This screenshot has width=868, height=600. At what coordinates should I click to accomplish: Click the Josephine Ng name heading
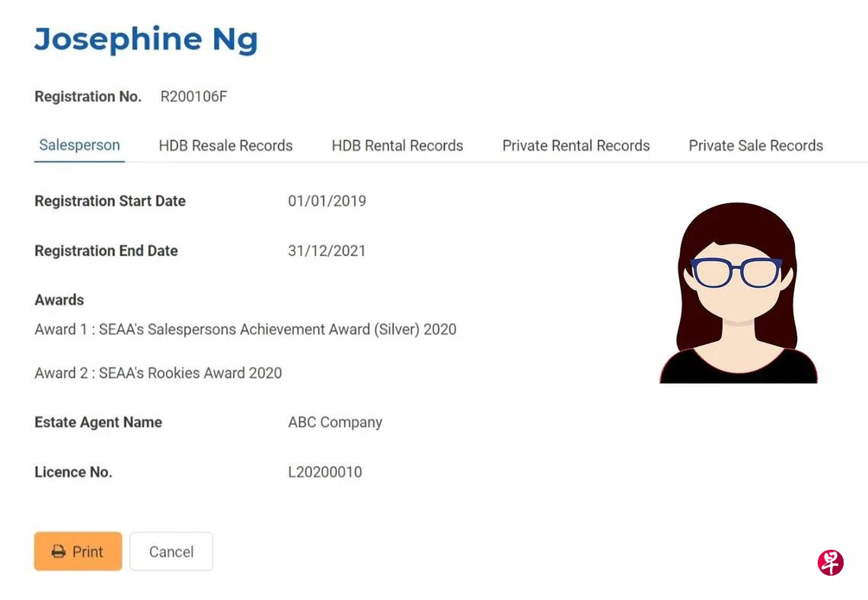[146, 39]
